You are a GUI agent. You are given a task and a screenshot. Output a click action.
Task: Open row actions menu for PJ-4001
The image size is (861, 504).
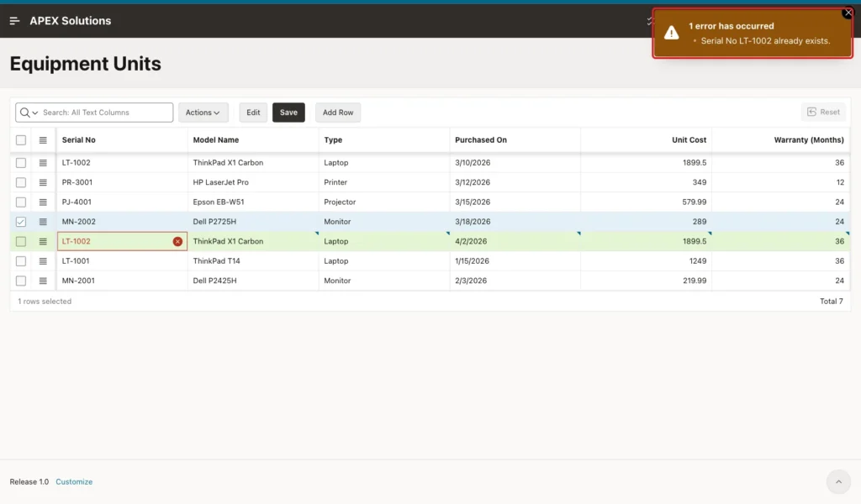click(43, 202)
